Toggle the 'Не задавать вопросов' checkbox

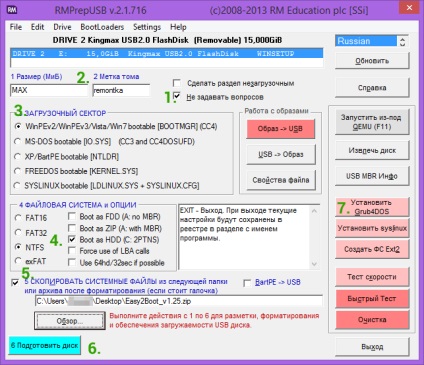177,97
